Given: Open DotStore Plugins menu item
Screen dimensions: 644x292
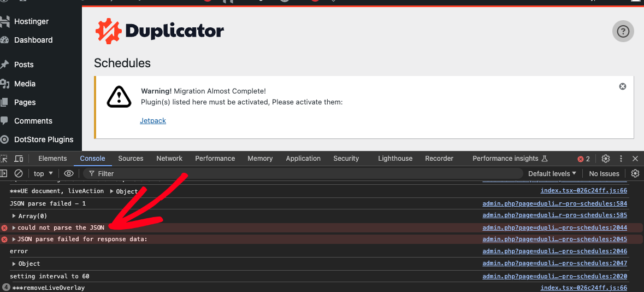Looking at the screenshot, I should (44, 139).
